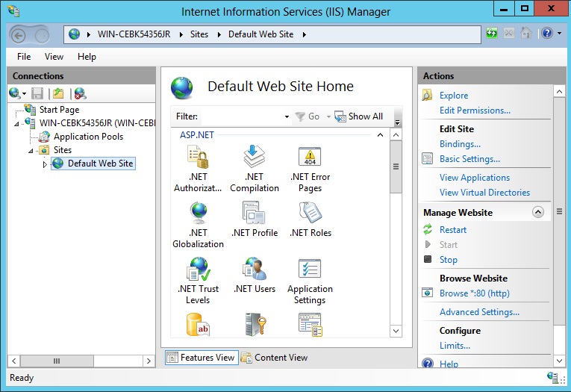
Task: Open the Limits link
Action: [x=455, y=346]
